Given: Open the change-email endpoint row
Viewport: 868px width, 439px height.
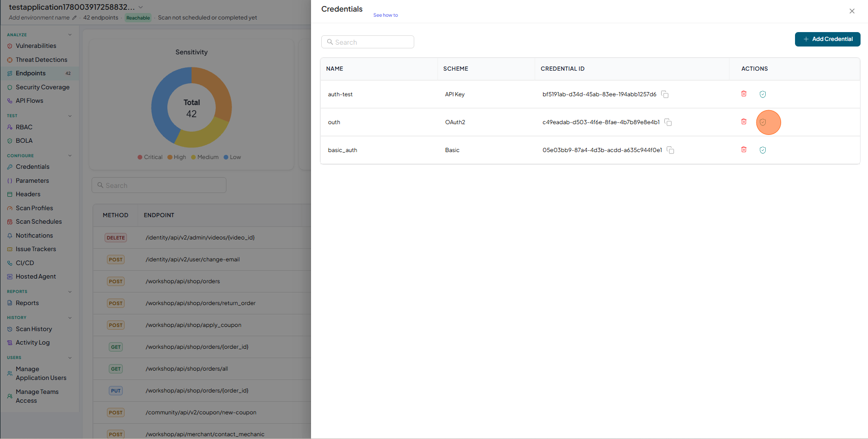Looking at the screenshot, I should pyautogui.click(x=192, y=259).
